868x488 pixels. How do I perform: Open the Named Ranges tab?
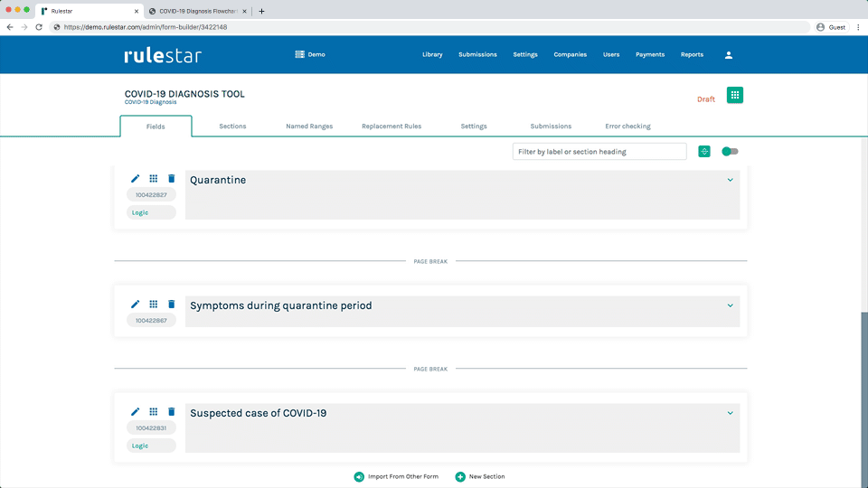click(x=309, y=127)
